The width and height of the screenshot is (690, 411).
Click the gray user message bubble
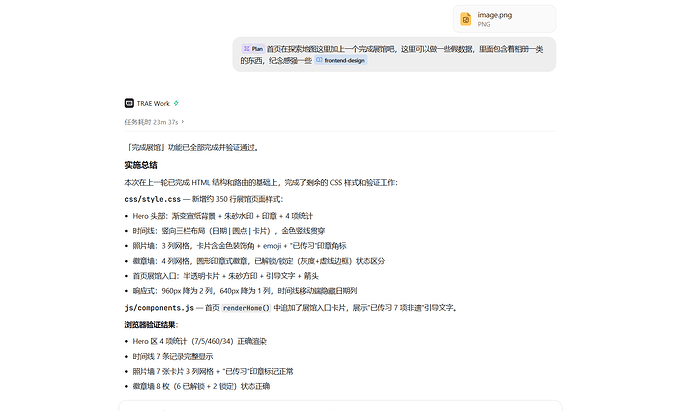click(394, 55)
